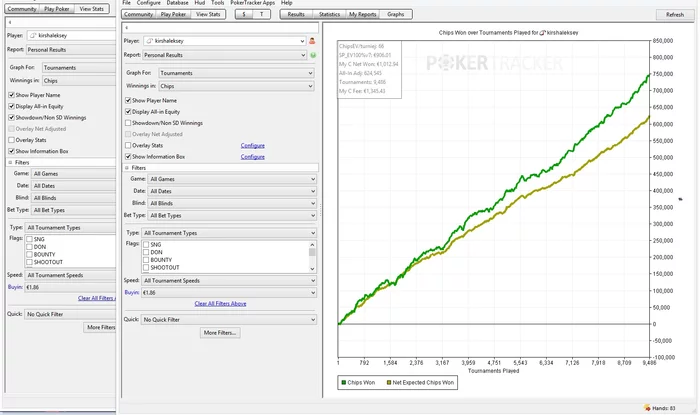The image size is (700, 415).
Task: Open the Bet Type dropdown in front window
Action: pyautogui.click(x=232, y=215)
